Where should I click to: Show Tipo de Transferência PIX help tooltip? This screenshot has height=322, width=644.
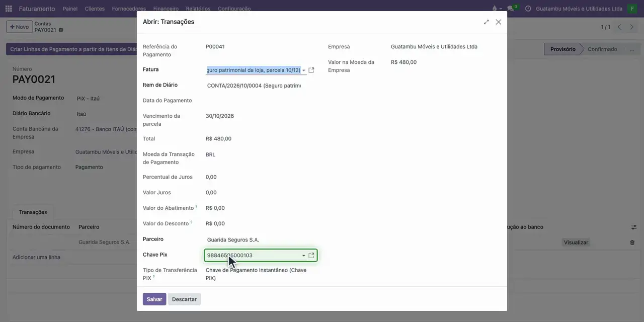pyautogui.click(x=154, y=276)
